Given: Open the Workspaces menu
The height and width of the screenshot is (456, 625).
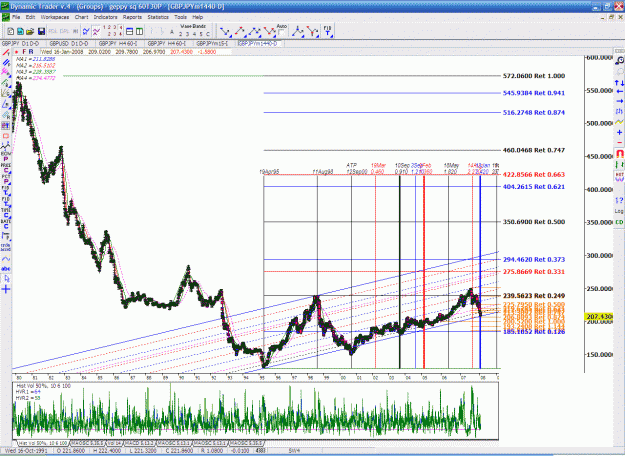Looking at the screenshot, I should 55,17.
